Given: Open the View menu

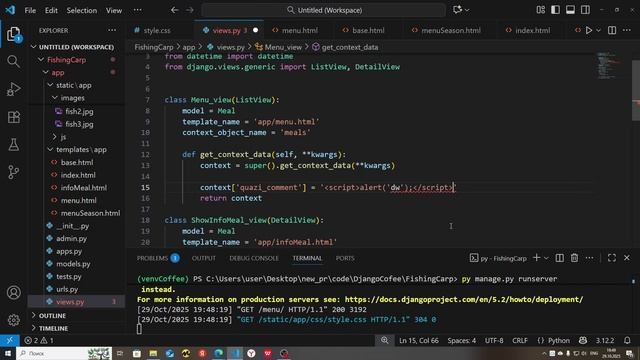Looking at the screenshot, I should click(114, 10).
